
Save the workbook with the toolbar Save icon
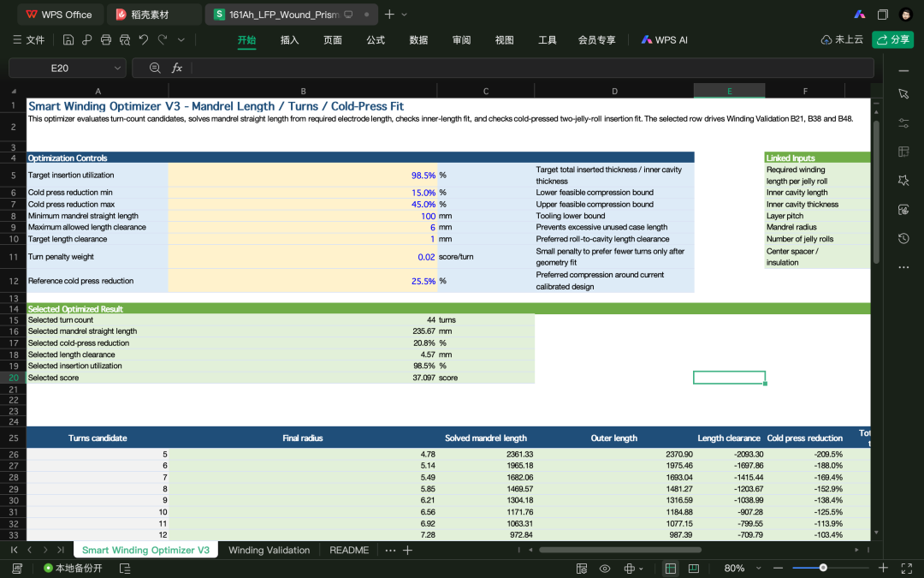coord(68,39)
